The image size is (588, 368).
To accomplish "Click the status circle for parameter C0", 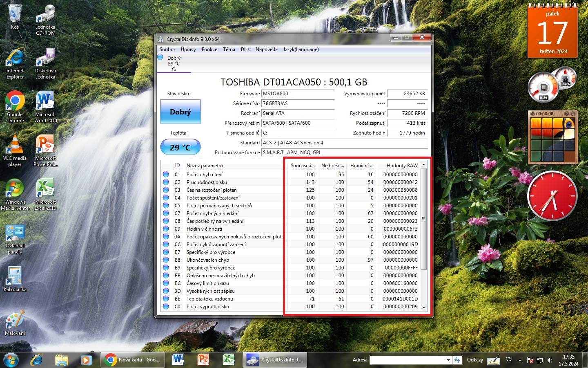I will (x=166, y=306).
